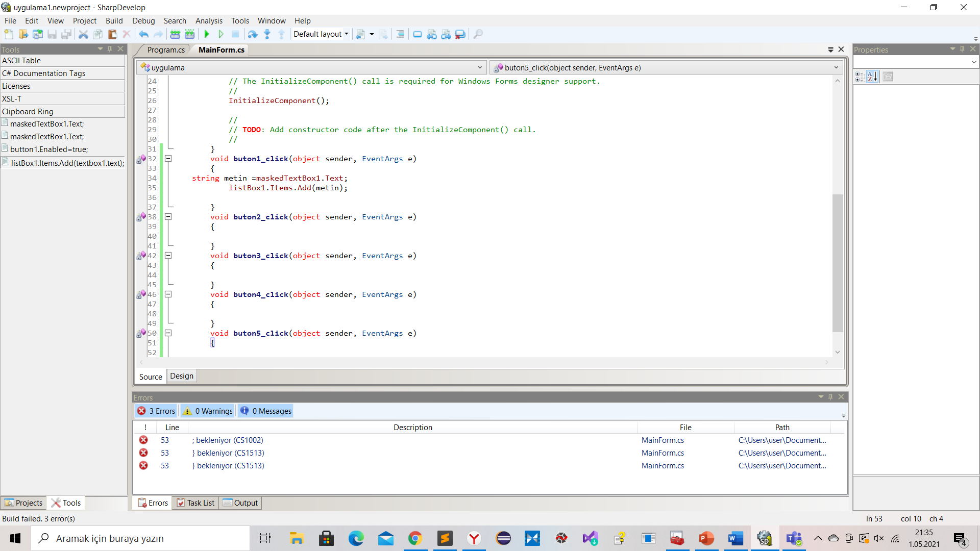Click the Undo arrow in toolbar
Screen dimensions: 980x551
143,34
